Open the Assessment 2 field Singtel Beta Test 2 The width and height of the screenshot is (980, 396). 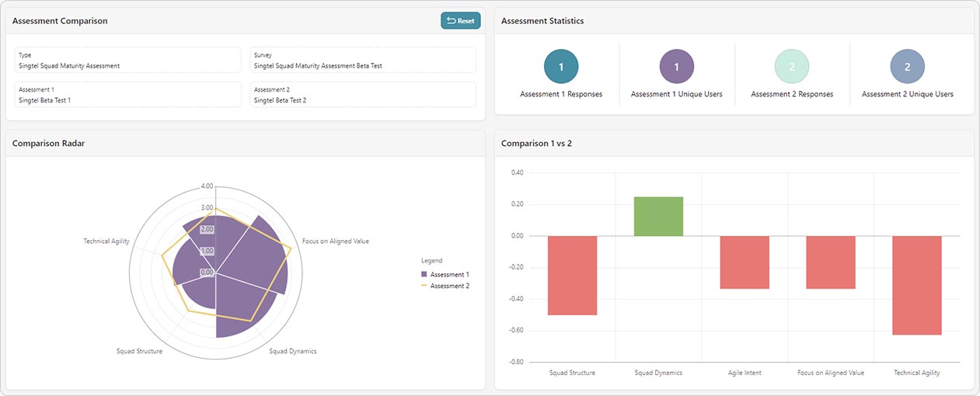coord(363,95)
